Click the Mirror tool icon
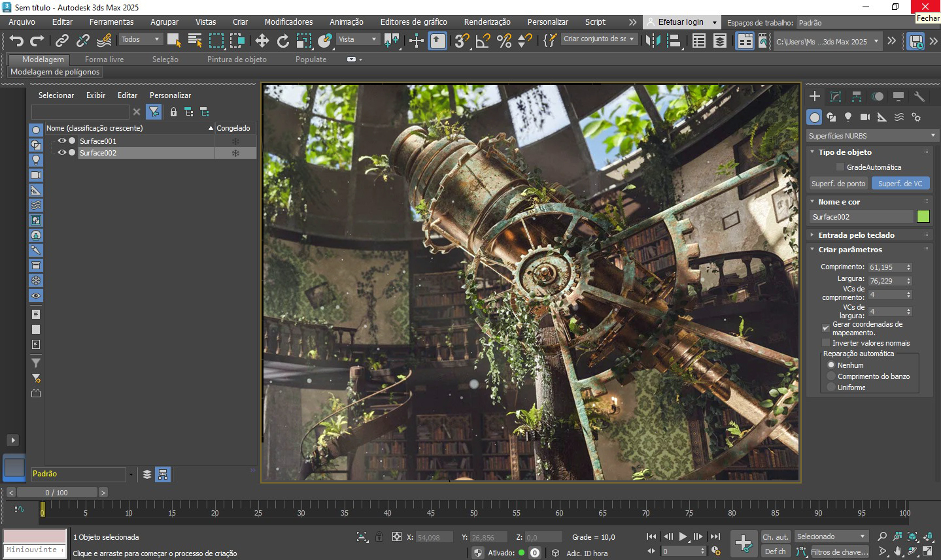This screenshot has height=560, width=941. 653,41
